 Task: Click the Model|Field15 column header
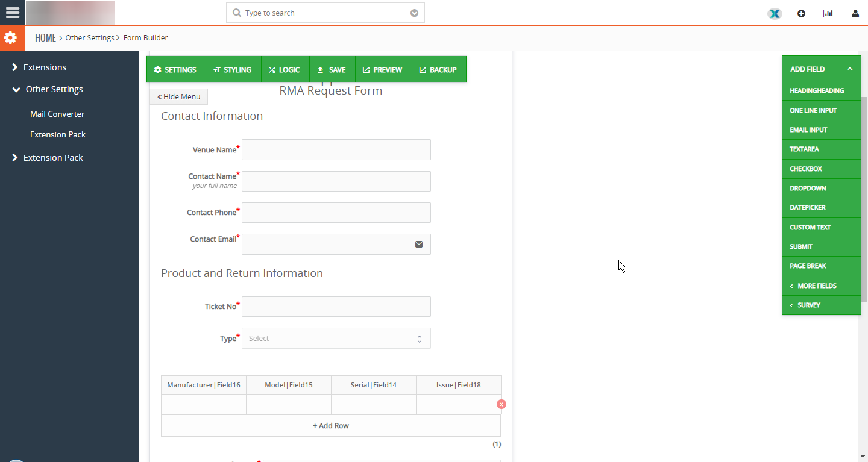tap(289, 385)
